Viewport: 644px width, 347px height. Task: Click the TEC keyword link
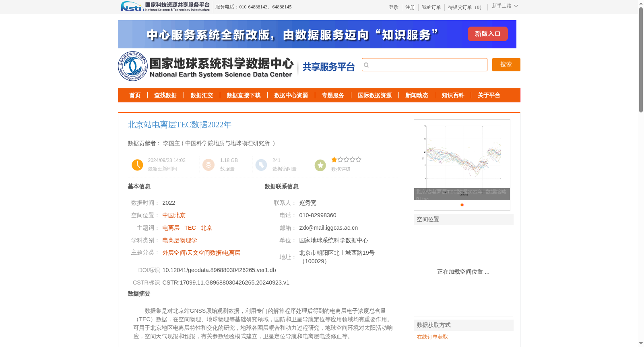[x=190, y=228]
